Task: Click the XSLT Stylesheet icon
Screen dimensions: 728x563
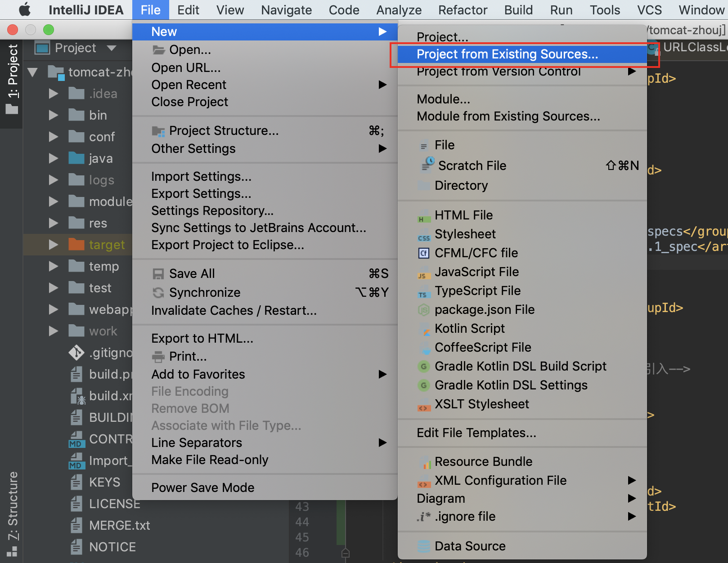Action: pos(423,405)
